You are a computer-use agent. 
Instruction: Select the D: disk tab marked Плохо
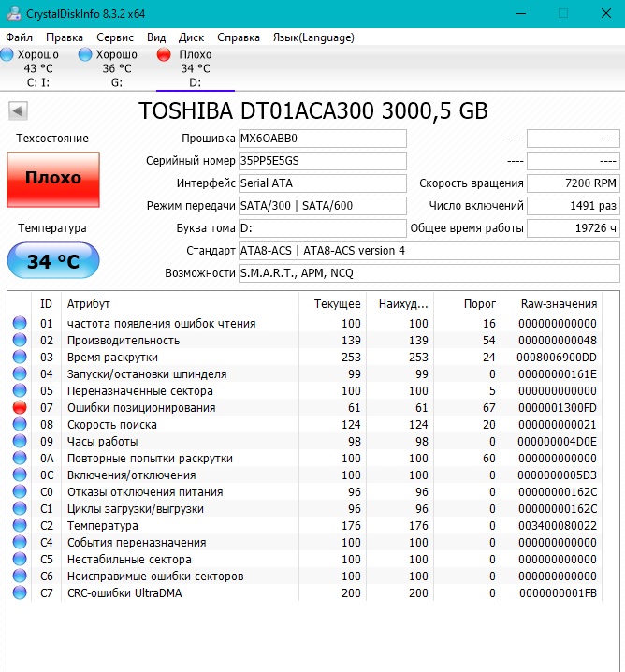(x=196, y=68)
